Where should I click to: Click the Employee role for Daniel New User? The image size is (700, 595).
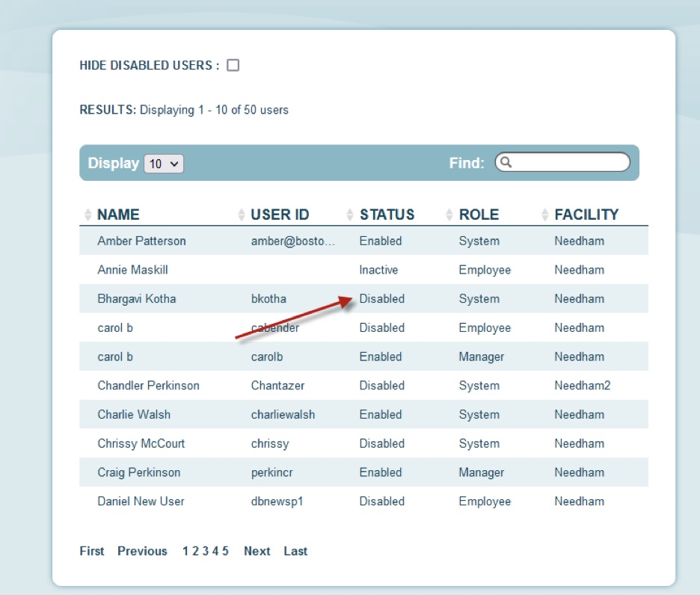click(x=485, y=502)
